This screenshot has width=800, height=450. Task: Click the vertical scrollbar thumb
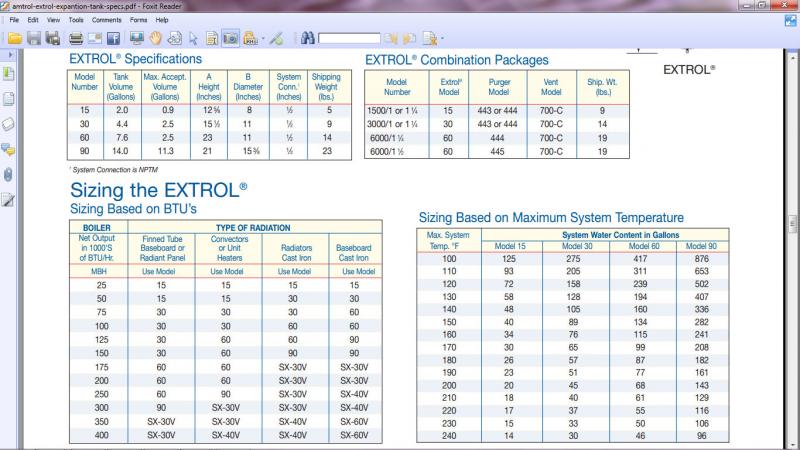pos(793,223)
